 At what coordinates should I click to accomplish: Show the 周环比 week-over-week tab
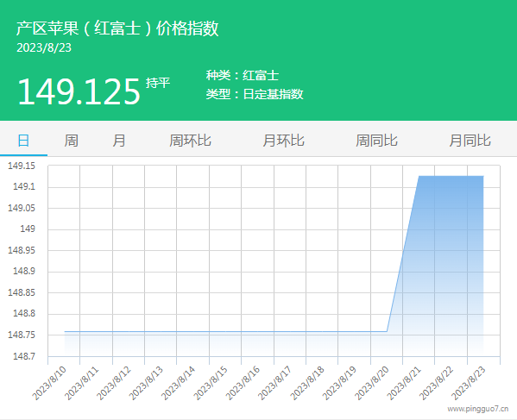click(x=190, y=141)
